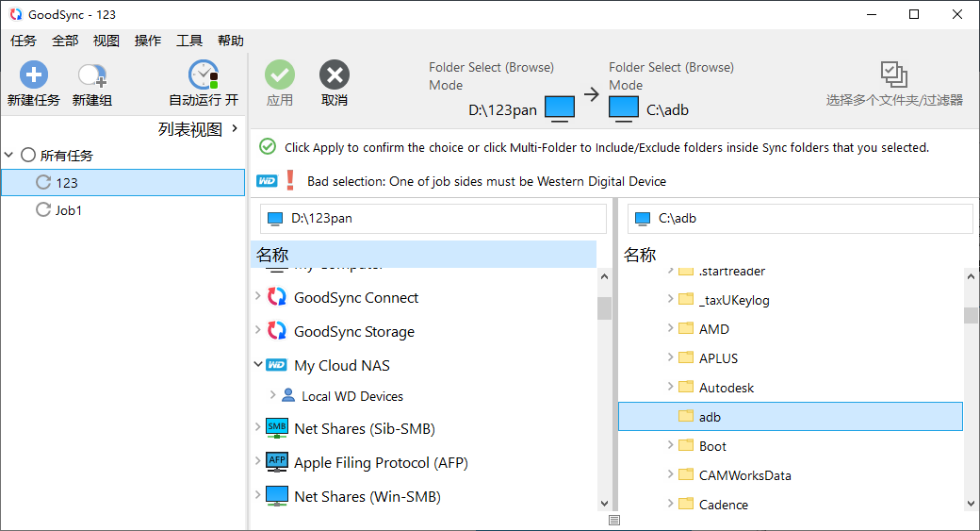Expand the GoodSync Connect node
The height and width of the screenshot is (531, 980).
(257, 295)
